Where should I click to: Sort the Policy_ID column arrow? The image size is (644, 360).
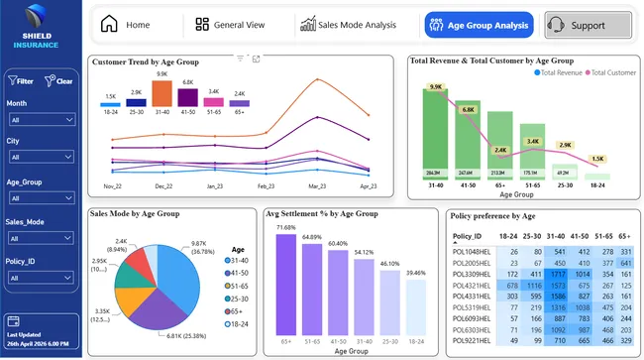[455, 242]
